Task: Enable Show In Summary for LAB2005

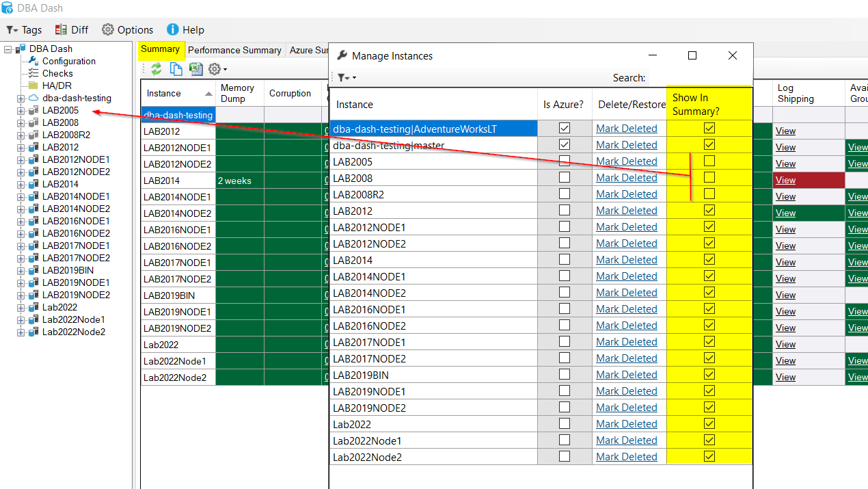Action: (x=709, y=161)
